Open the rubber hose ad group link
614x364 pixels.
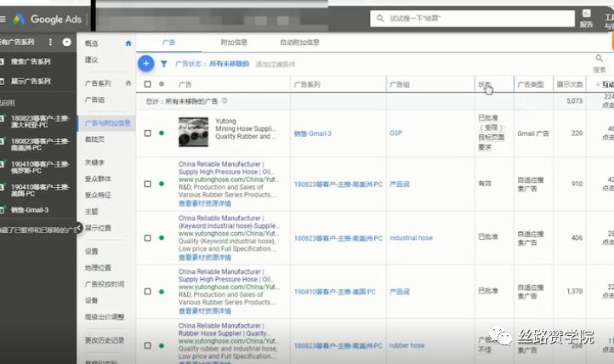[406, 345]
